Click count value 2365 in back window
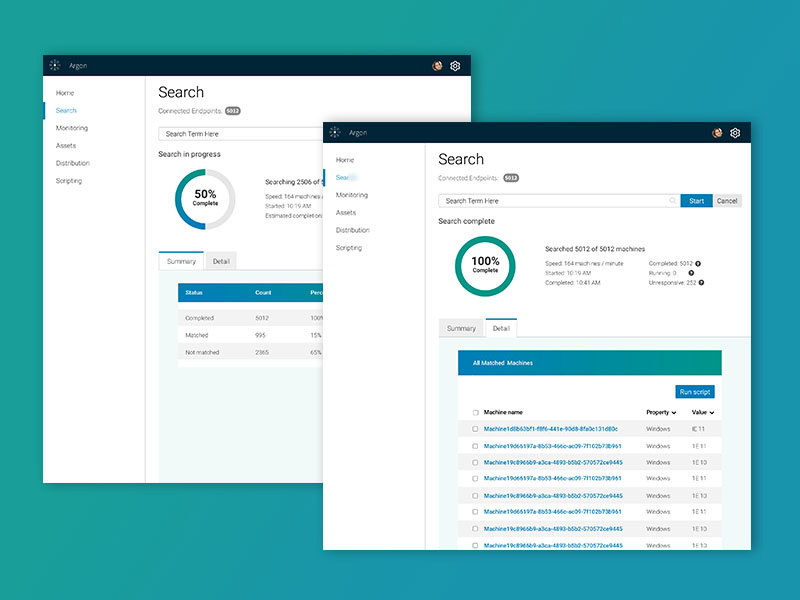The width and height of the screenshot is (800, 600). point(262,353)
